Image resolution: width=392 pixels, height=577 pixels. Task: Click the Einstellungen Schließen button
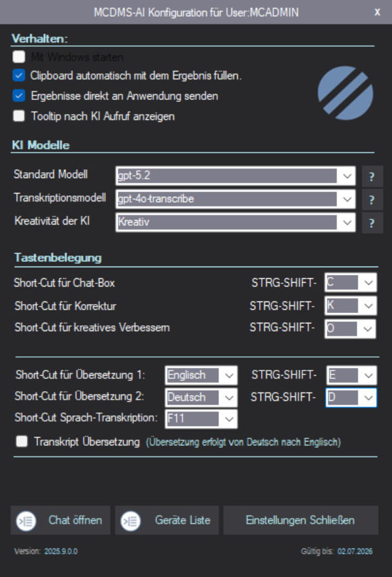pos(300,520)
